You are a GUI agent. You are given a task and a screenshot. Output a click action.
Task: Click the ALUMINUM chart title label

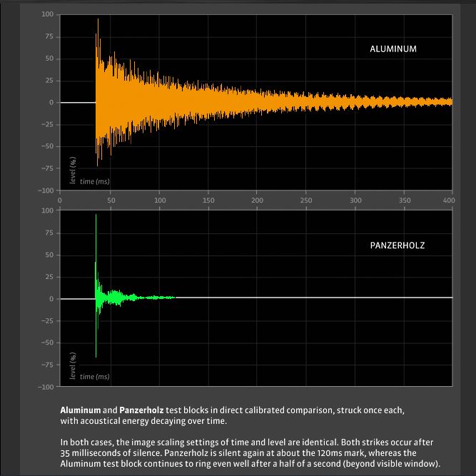(x=393, y=49)
